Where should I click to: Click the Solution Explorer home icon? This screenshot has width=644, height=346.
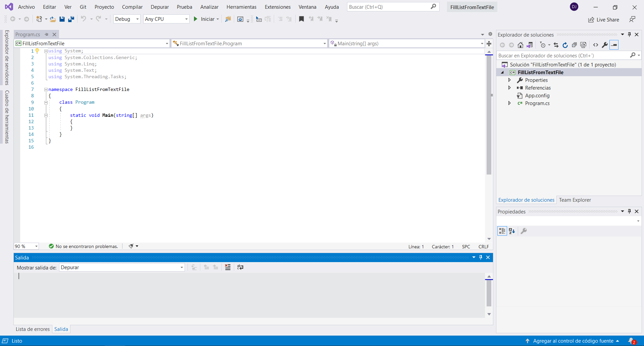point(520,45)
